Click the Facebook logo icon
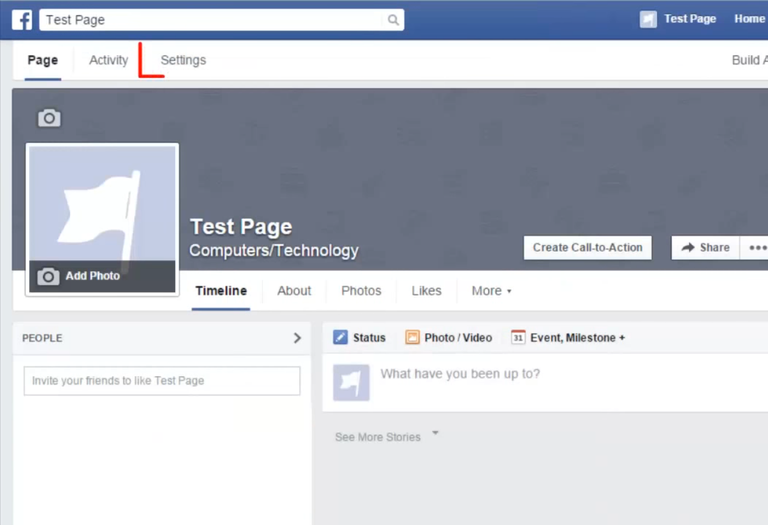The image size is (768, 525). pyautogui.click(x=22, y=19)
